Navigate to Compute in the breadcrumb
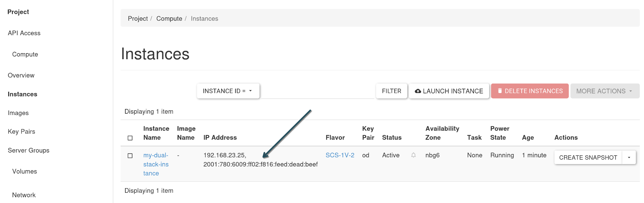The image size is (644, 203). [169, 19]
